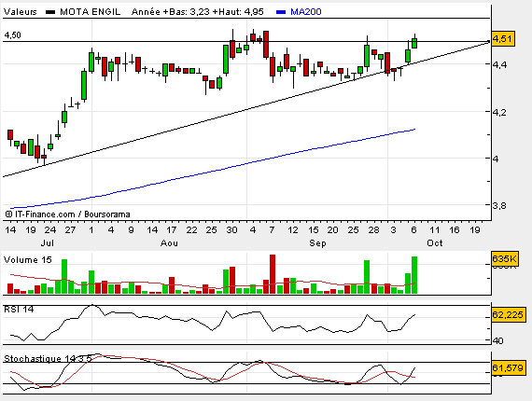The image size is (532, 401).
Task: Click the Oct month label
Action: [435, 243]
